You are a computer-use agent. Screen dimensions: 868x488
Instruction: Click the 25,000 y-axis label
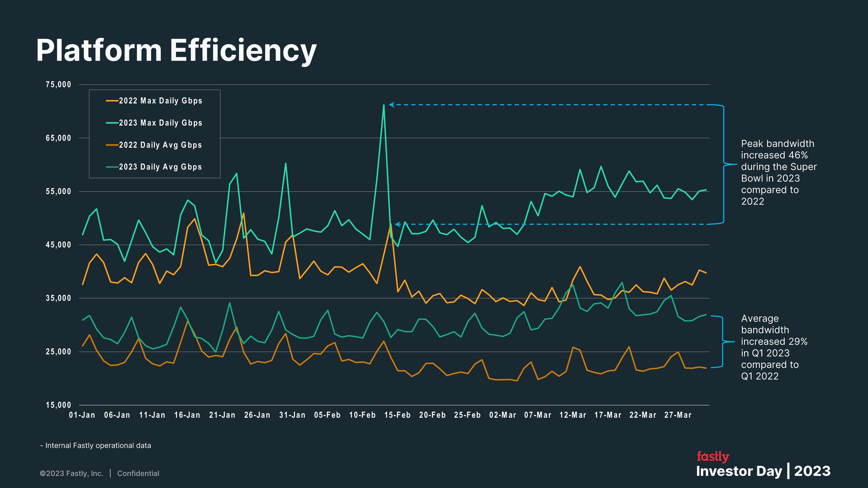tap(58, 352)
